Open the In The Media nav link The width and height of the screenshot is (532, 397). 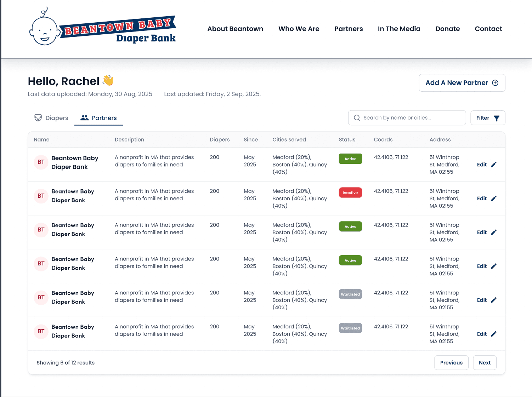(399, 29)
